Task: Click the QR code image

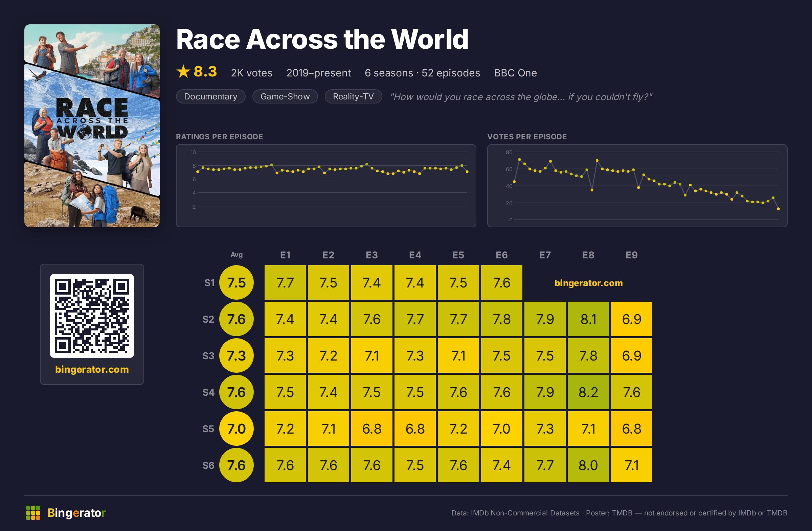Action: 92,316
